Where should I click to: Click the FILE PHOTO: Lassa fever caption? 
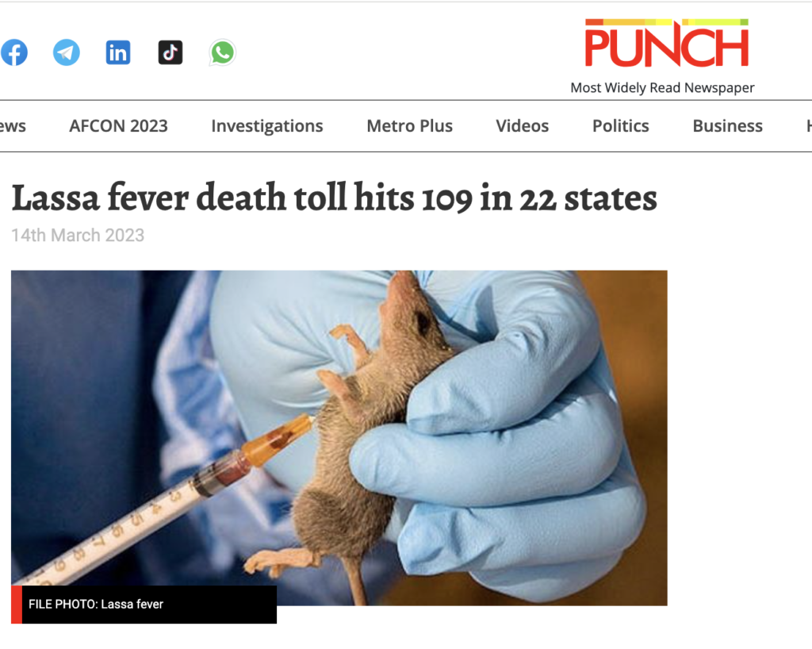96,604
